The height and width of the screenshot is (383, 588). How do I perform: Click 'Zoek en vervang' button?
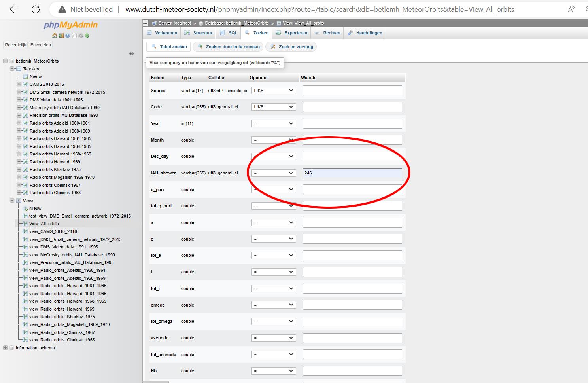292,47
